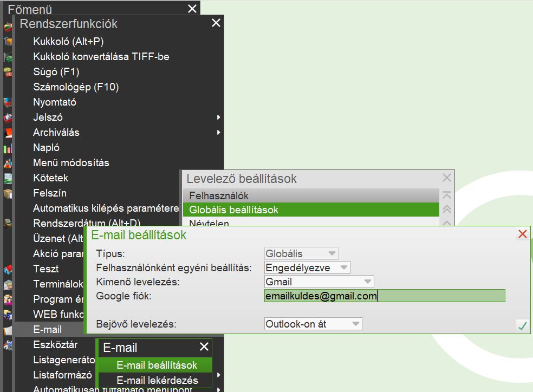Screen dimensions: 533x392
Task: Select the Eszköztár menu item
Action: 55,344
